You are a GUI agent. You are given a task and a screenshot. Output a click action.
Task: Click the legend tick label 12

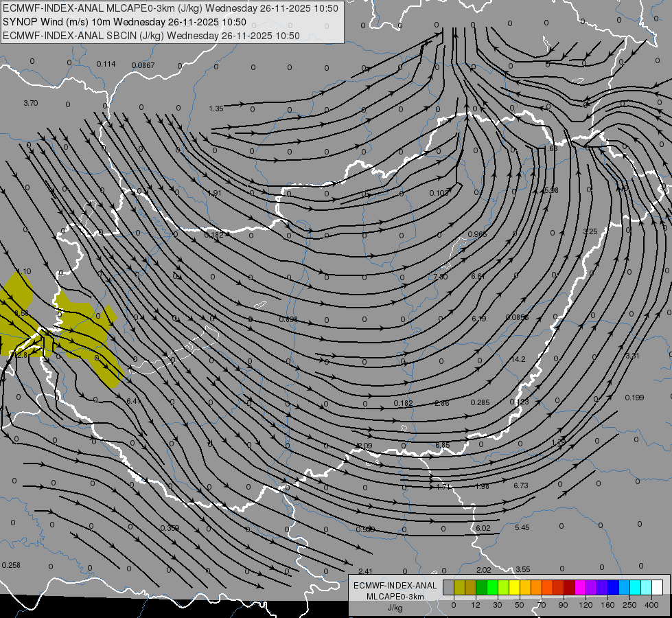pyautogui.click(x=475, y=605)
